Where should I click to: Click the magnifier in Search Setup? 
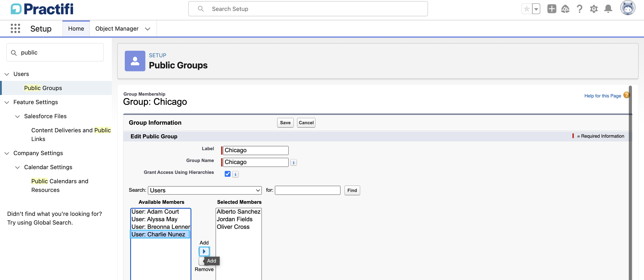201,9
